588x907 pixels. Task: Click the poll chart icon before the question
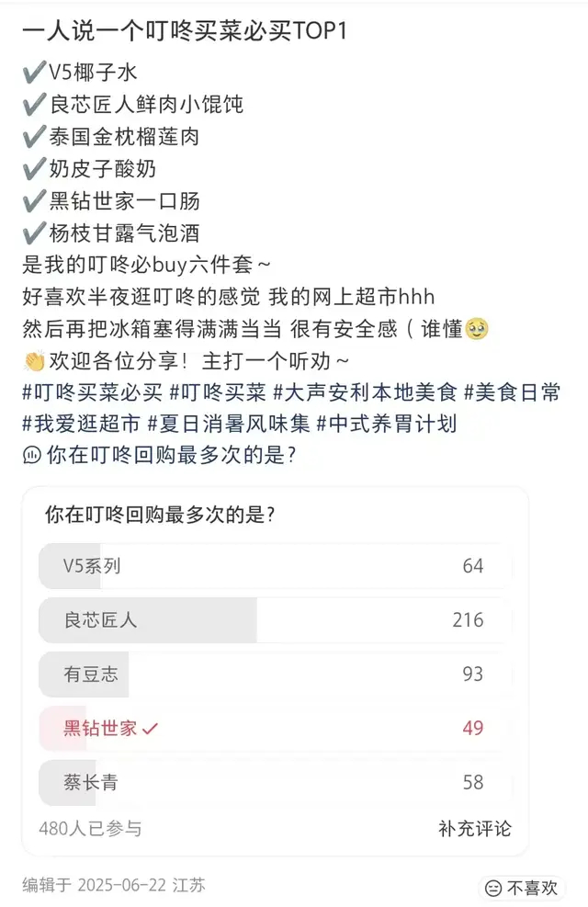click(x=31, y=454)
